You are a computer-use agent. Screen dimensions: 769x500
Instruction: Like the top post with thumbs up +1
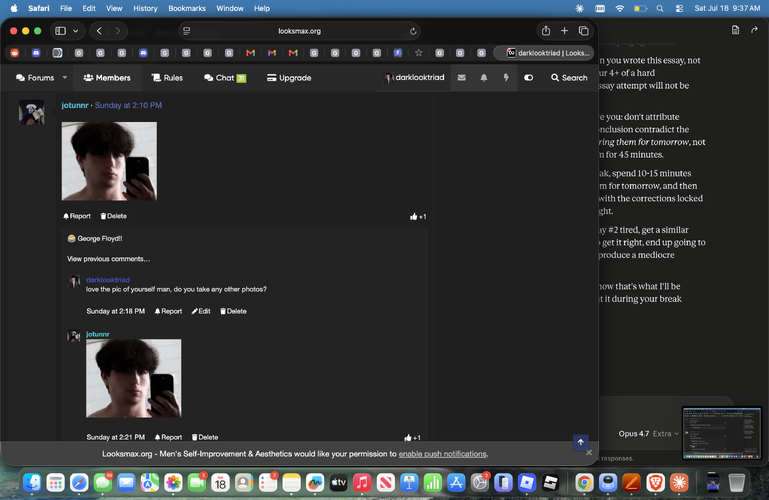point(418,217)
